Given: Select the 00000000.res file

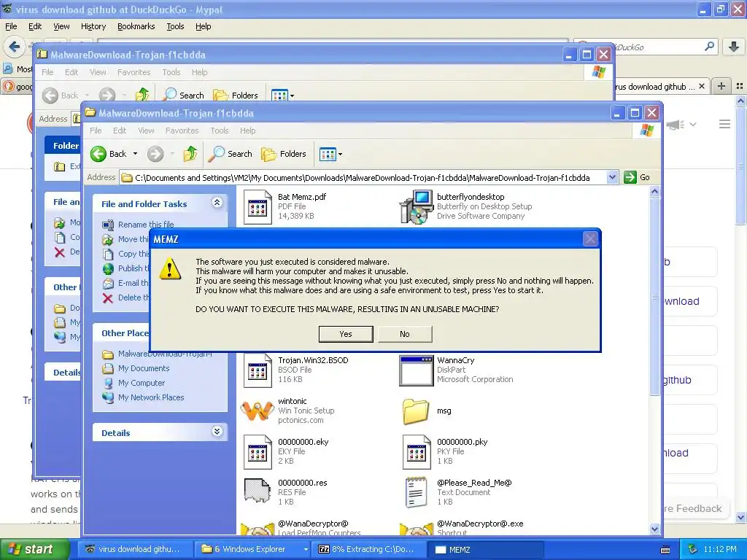Looking at the screenshot, I should [286, 492].
